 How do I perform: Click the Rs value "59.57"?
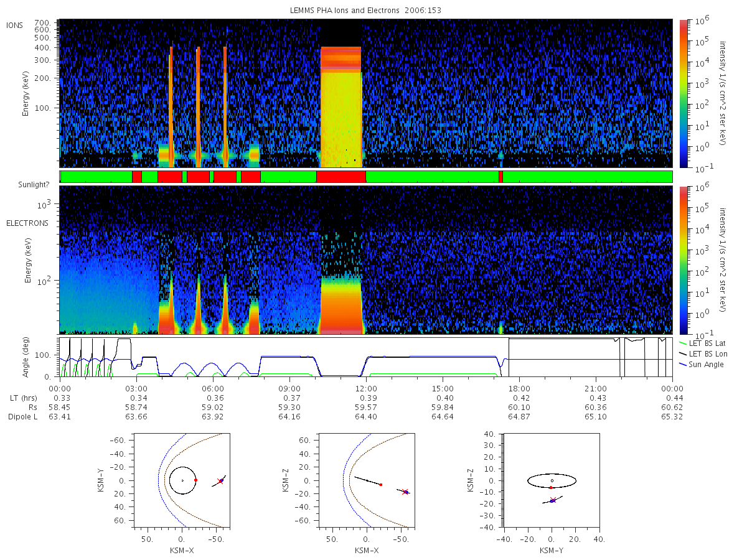coord(366,407)
